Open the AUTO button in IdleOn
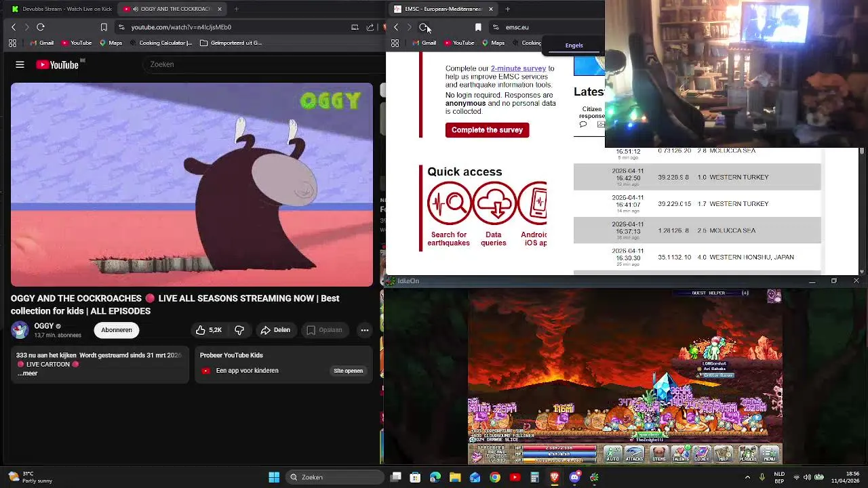 [x=612, y=454]
